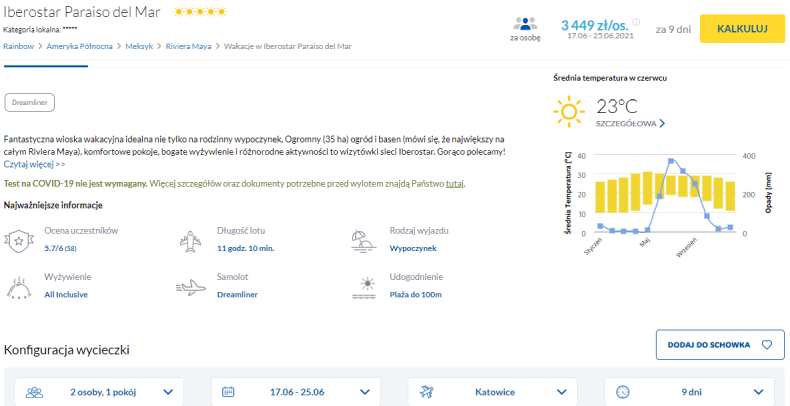
Task: Click the '17.06 - 25.06.2021' date under price
Action: (601, 36)
